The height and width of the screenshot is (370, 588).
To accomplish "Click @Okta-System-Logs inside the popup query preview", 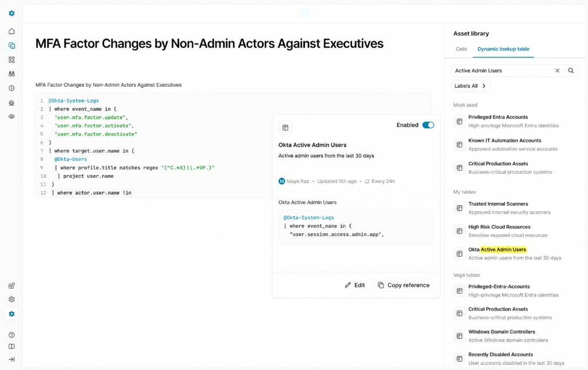I will 308,217.
